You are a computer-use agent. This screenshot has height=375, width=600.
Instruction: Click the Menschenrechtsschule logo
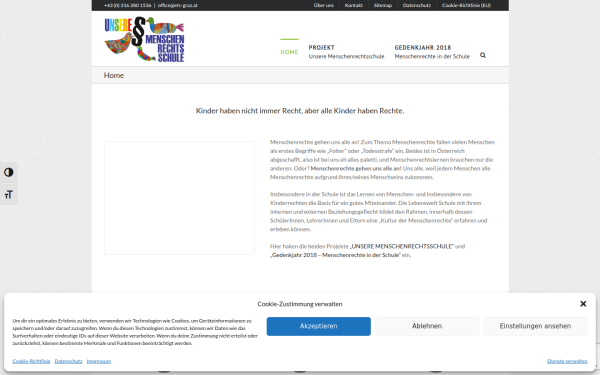click(145, 39)
